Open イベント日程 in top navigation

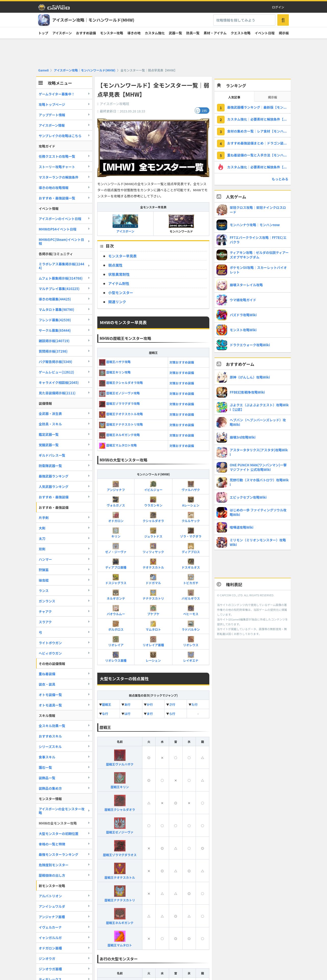coord(265,33)
